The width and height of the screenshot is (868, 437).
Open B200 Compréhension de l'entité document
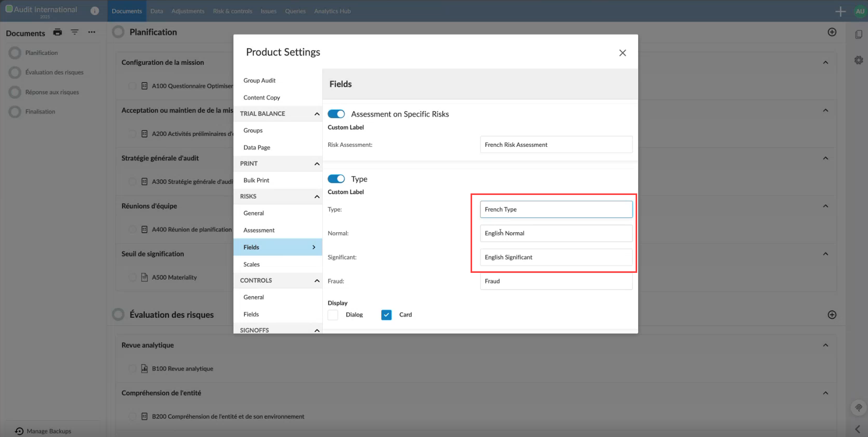coord(228,417)
